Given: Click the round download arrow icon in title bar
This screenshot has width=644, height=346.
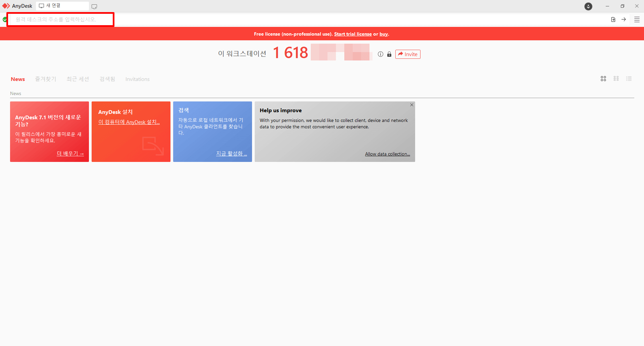Looking at the screenshot, I should [588, 6].
